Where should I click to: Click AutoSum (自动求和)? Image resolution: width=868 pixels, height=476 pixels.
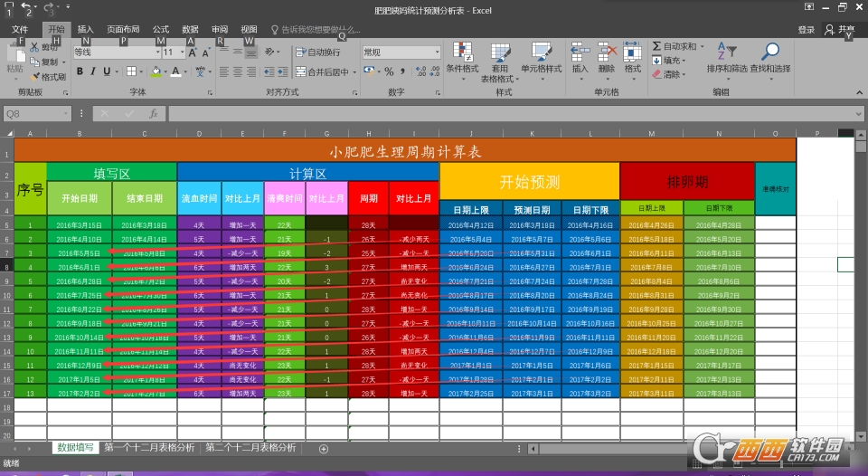(674, 46)
